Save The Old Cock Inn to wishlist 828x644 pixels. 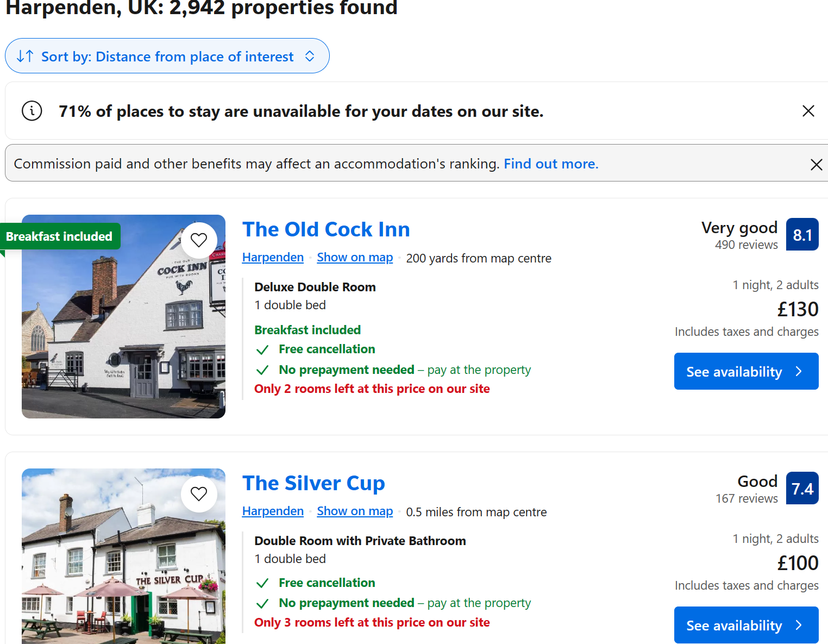click(x=199, y=240)
